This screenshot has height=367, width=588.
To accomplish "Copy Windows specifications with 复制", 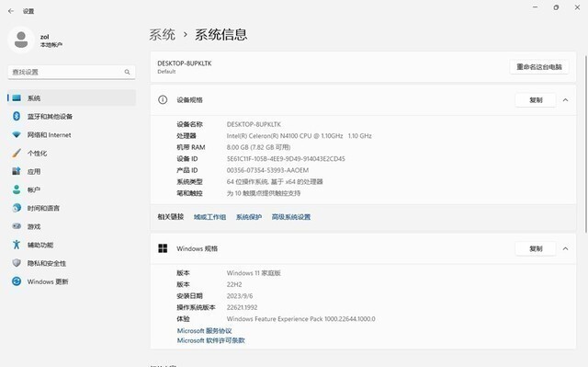I will (536, 248).
